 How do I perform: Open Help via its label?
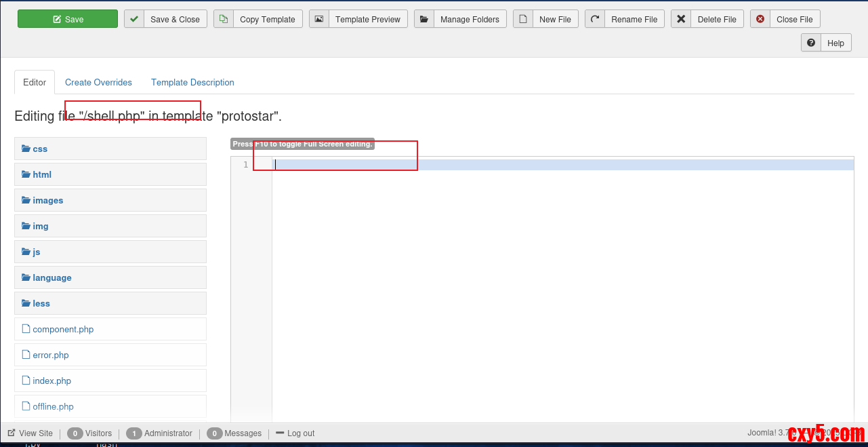(x=835, y=43)
